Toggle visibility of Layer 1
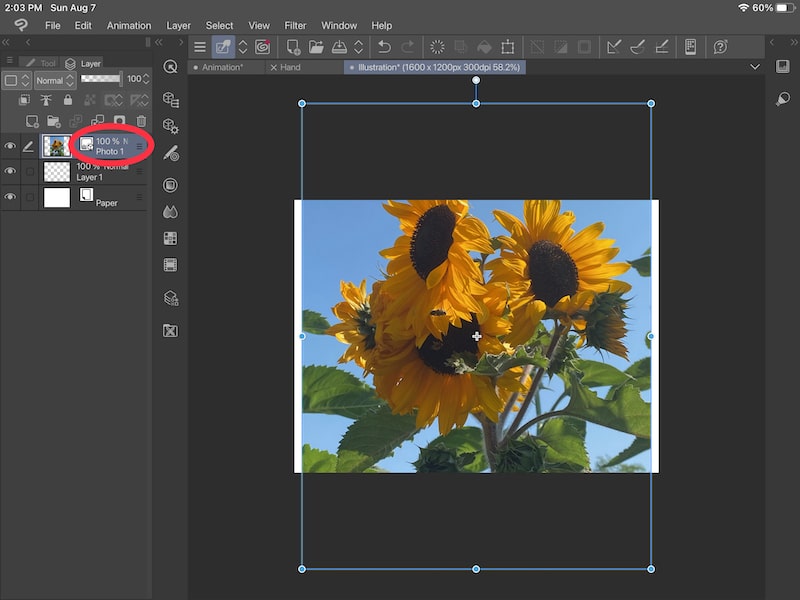800x600 pixels. pyautogui.click(x=10, y=171)
